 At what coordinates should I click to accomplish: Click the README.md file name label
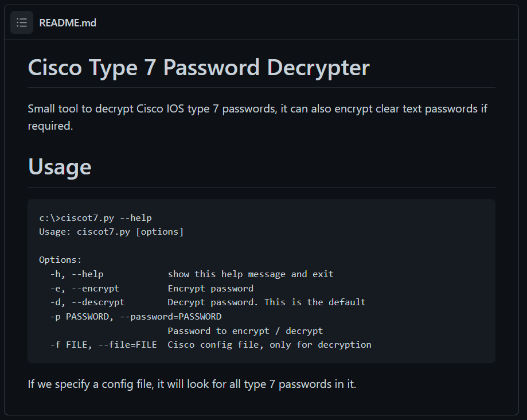pos(68,23)
